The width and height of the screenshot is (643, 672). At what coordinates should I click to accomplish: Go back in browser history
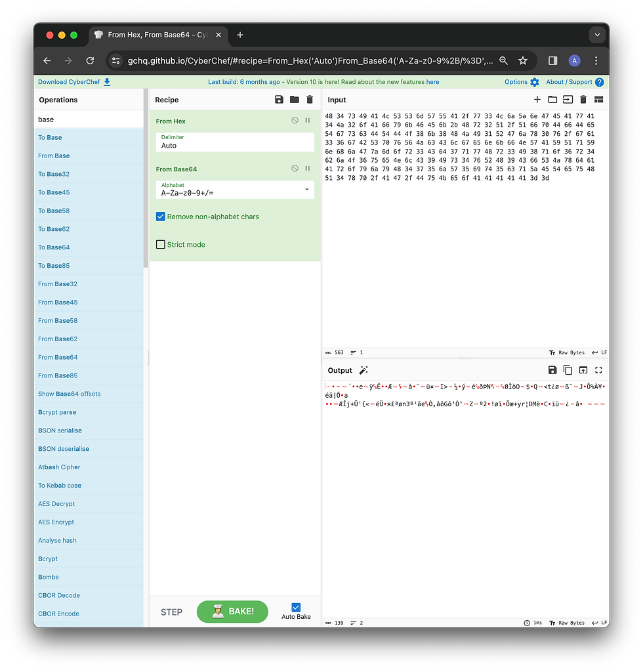point(47,60)
